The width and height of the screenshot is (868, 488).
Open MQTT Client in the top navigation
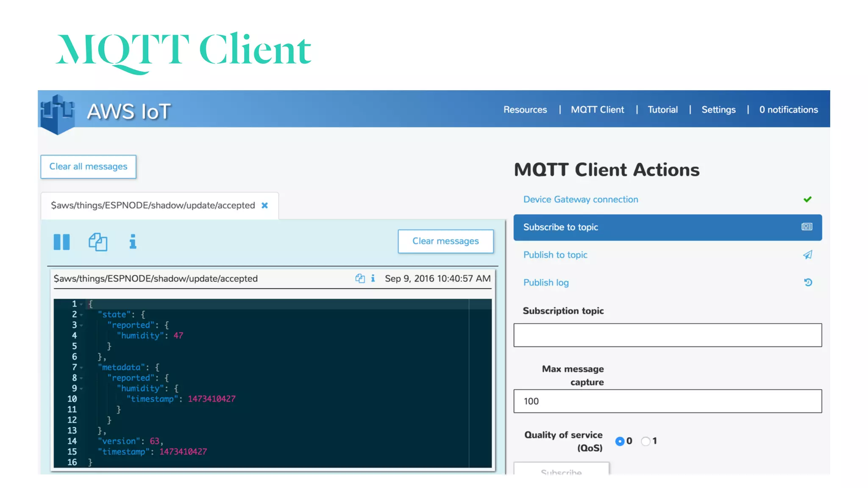coord(597,110)
